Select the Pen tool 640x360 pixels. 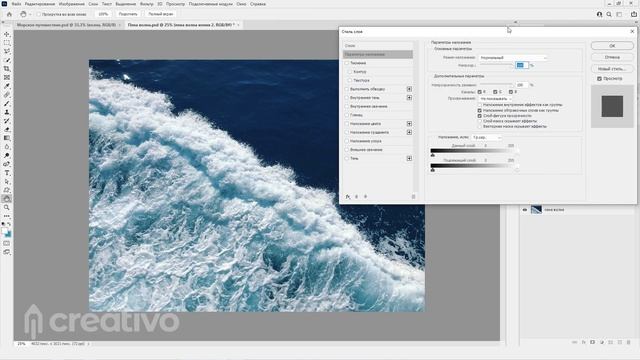tap(7, 164)
